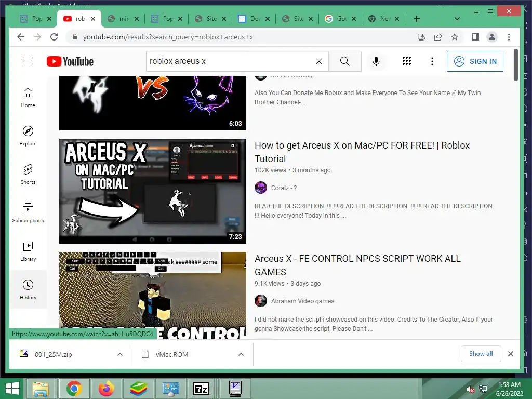This screenshot has width=532, height=399.
Task: Install app icon in address bar
Action: 421,37
